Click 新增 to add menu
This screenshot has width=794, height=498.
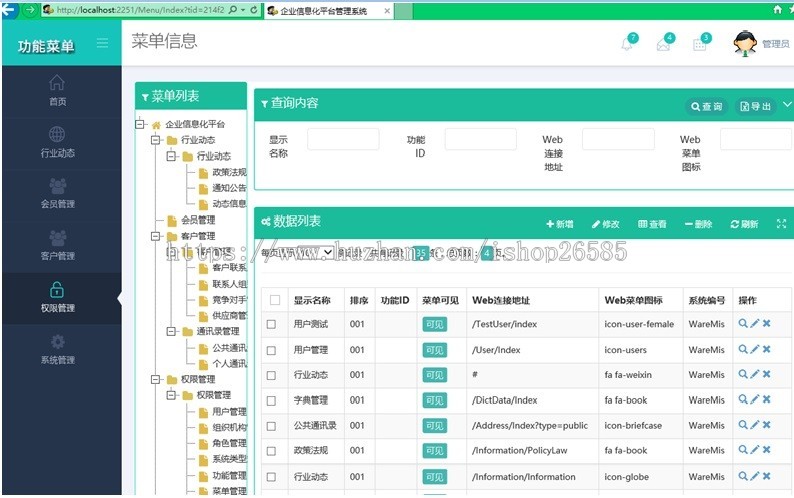pyautogui.click(x=560, y=224)
